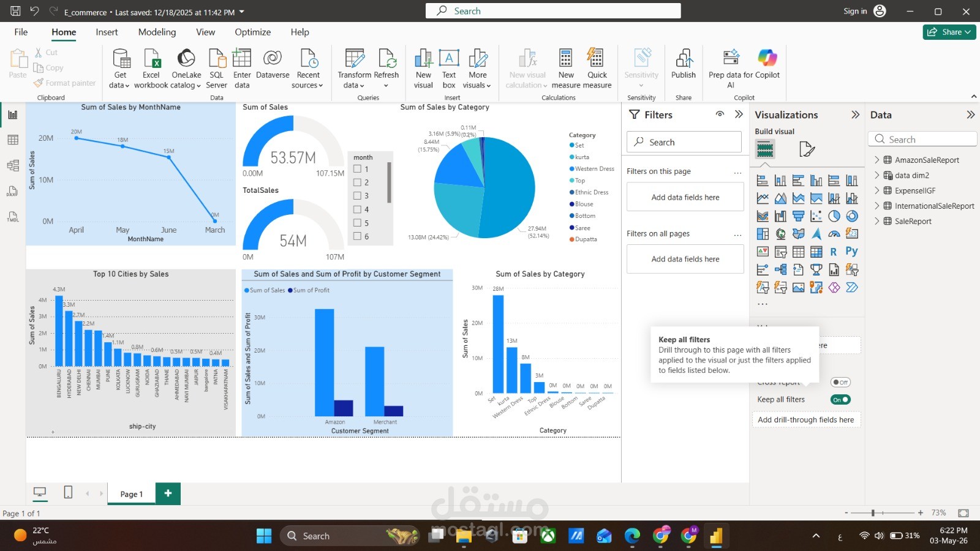
Task: Select the line chart visual icon
Action: pyautogui.click(x=763, y=198)
